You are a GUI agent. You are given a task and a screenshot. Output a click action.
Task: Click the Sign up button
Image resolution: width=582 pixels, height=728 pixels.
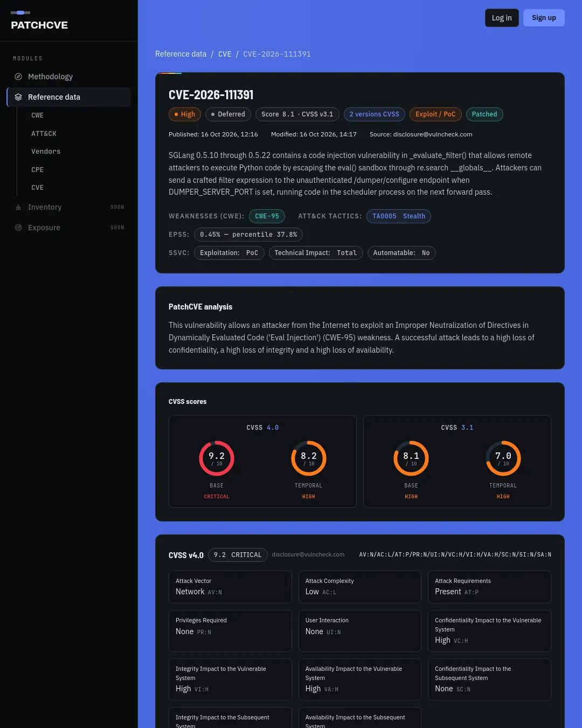click(x=544, y=18)
